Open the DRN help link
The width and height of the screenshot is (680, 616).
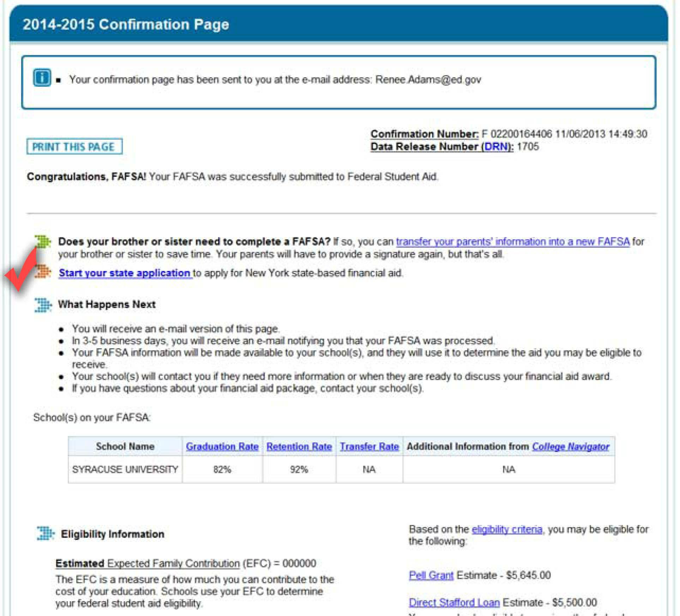tap(497, 147)
